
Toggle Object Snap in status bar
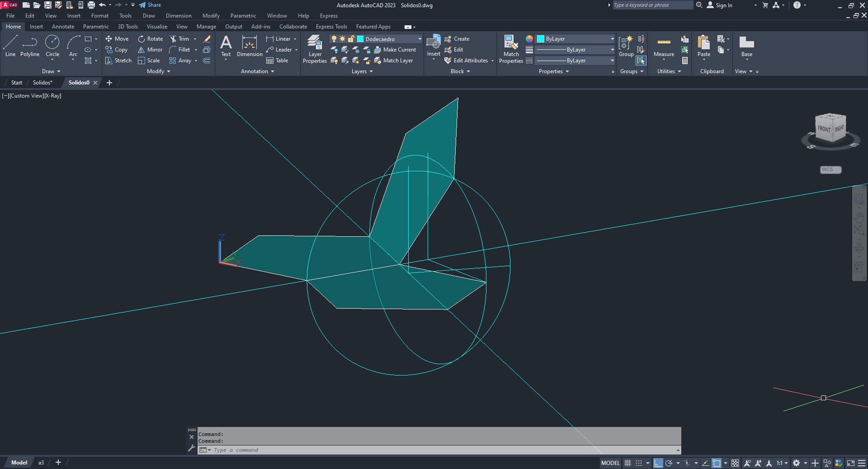pyautogui.click(x=717, y=463)
